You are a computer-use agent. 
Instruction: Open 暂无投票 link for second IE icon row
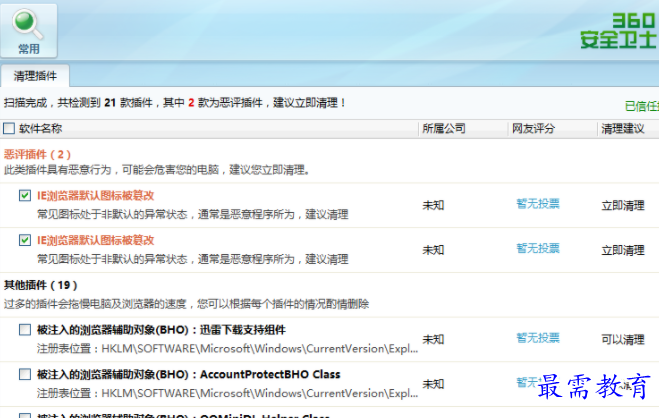tap(538, 249)
